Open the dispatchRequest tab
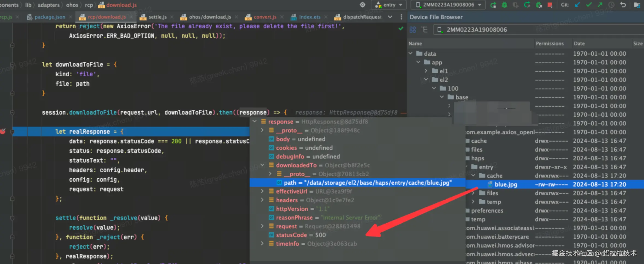The height and width of the screenshot is (264, 644). [358, 17]
